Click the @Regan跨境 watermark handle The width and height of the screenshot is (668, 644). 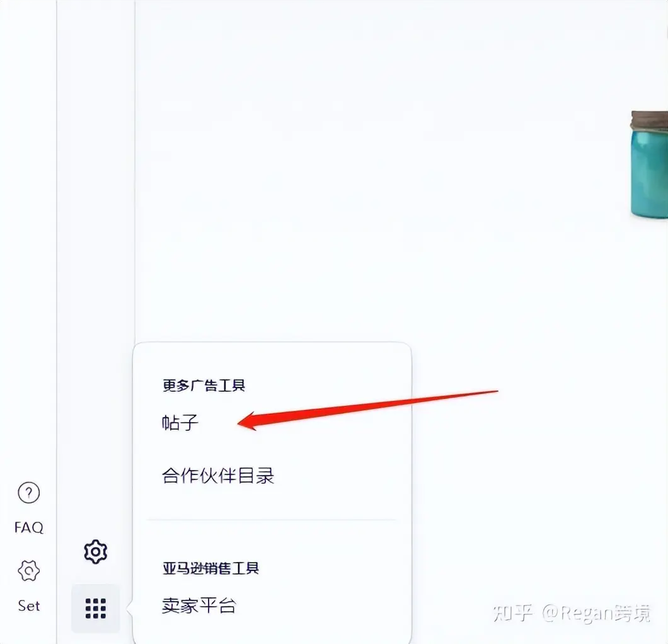596,613
